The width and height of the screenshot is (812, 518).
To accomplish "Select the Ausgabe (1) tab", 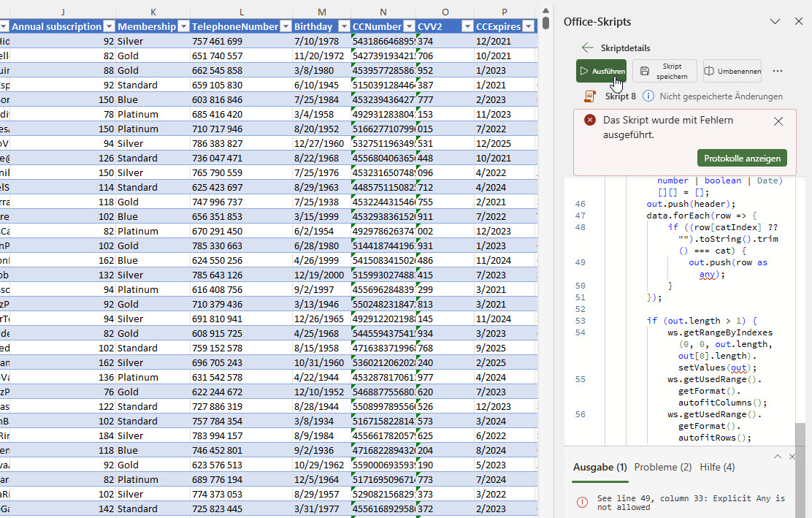I will 600,467.
